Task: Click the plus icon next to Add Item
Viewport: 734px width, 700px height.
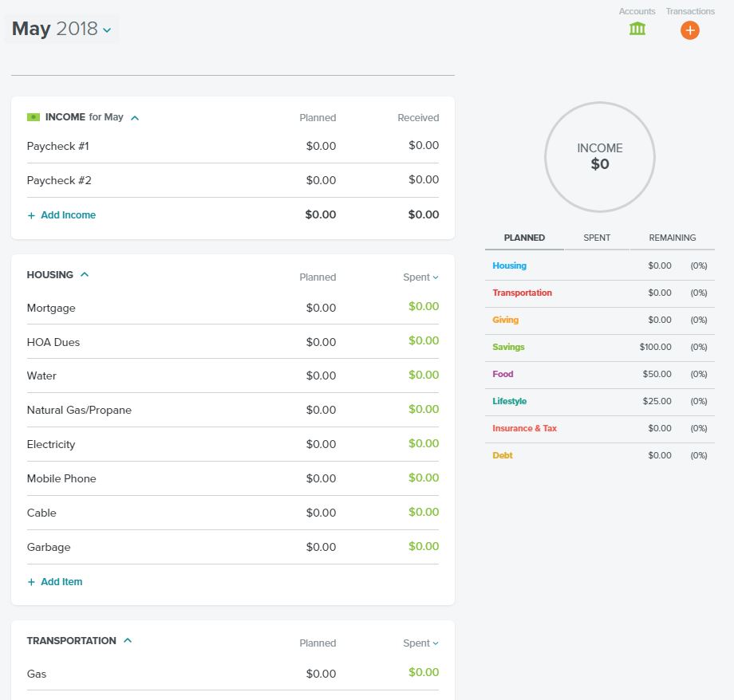Action: (x=31, y=582)
